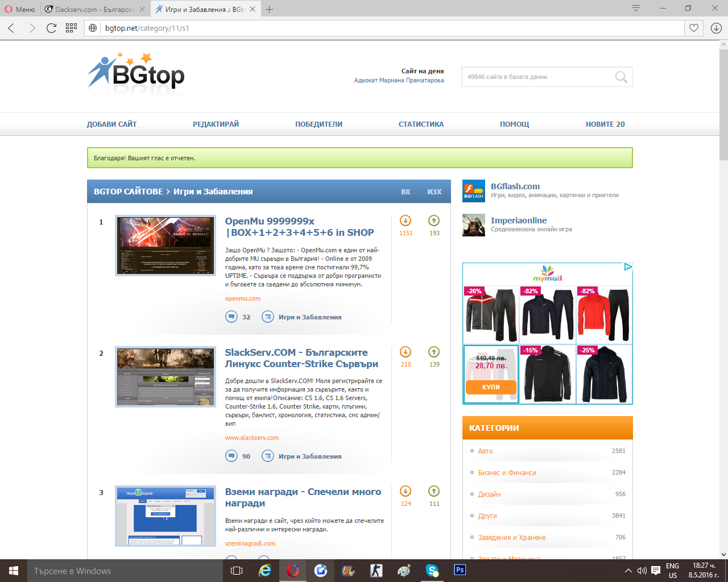This screenshot has height=582, width=728.
Task: Open the SlackServ.COM title link
Action: point(302,358)
